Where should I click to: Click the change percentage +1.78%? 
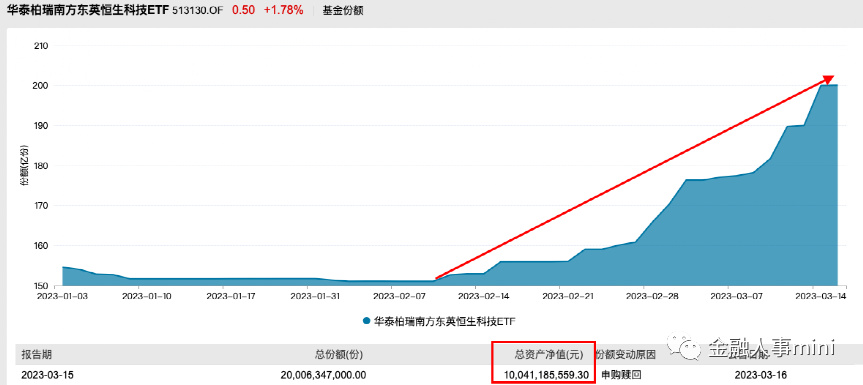283,10
